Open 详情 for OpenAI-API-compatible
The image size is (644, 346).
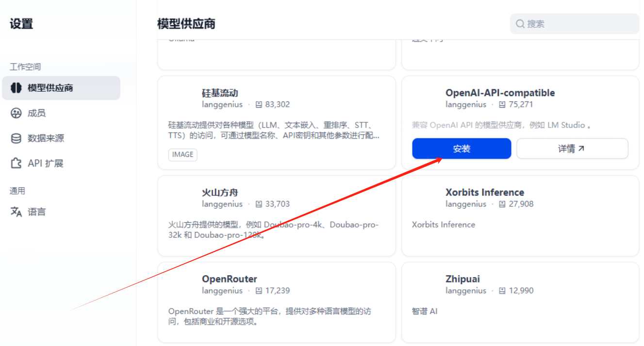[x=572, y=148]
